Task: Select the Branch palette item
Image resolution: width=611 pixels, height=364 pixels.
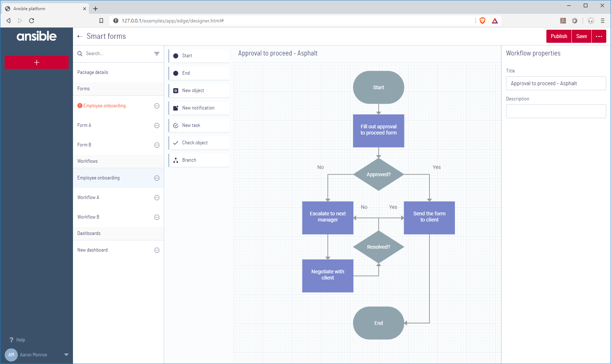Action: (199, 160)
